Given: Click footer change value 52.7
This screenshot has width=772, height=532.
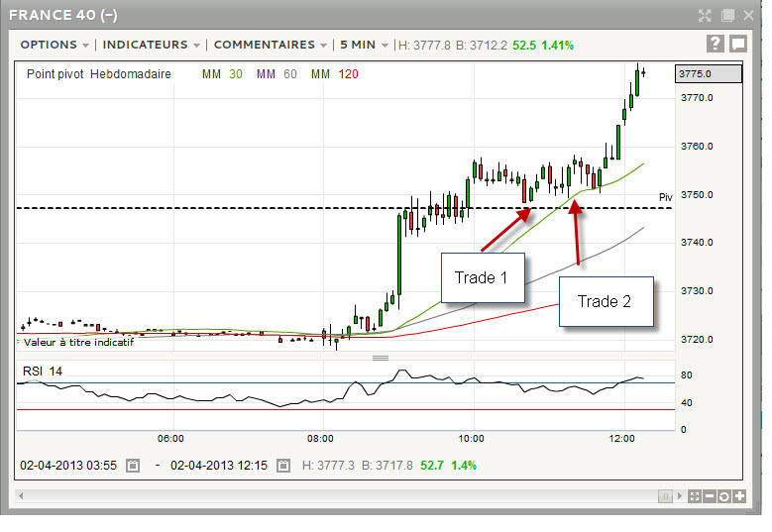Looking at the screenshot, I should pos(432,466).
